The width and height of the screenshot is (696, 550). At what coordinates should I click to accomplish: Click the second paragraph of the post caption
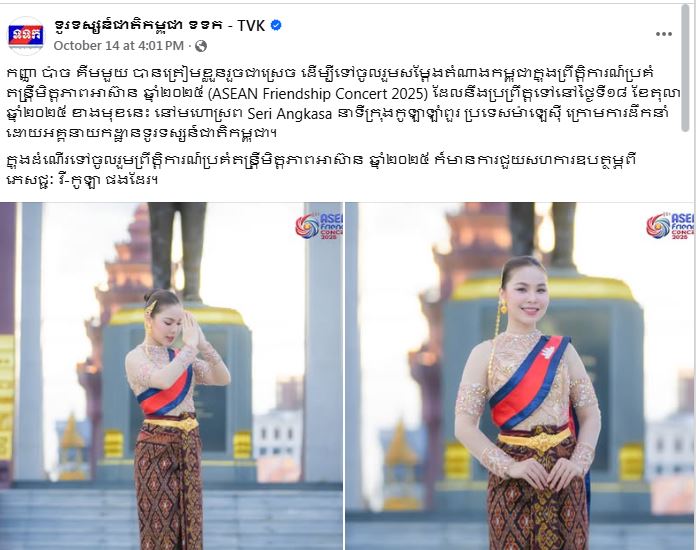click(322, 170)
